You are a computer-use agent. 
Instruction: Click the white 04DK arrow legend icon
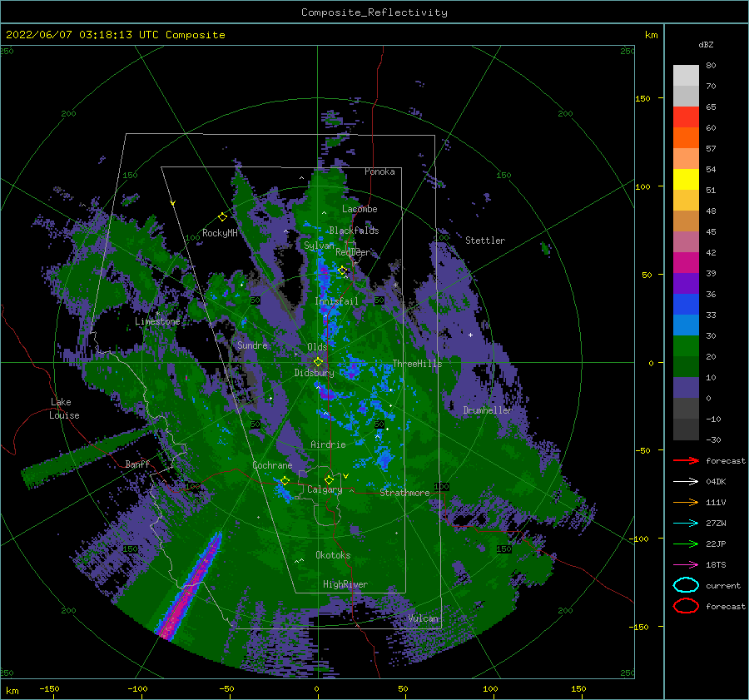(686, 481)
